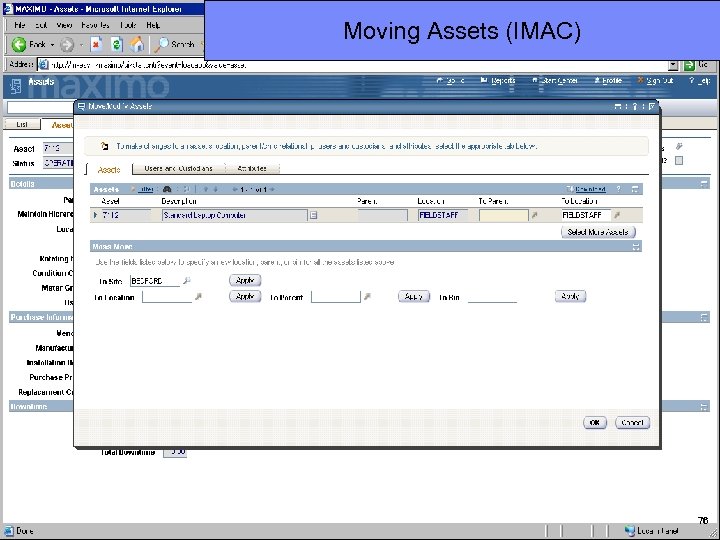The image size is (720, 540).
Task: Click the green Go arrow beside address bar
Action: [x=689, y=65]
